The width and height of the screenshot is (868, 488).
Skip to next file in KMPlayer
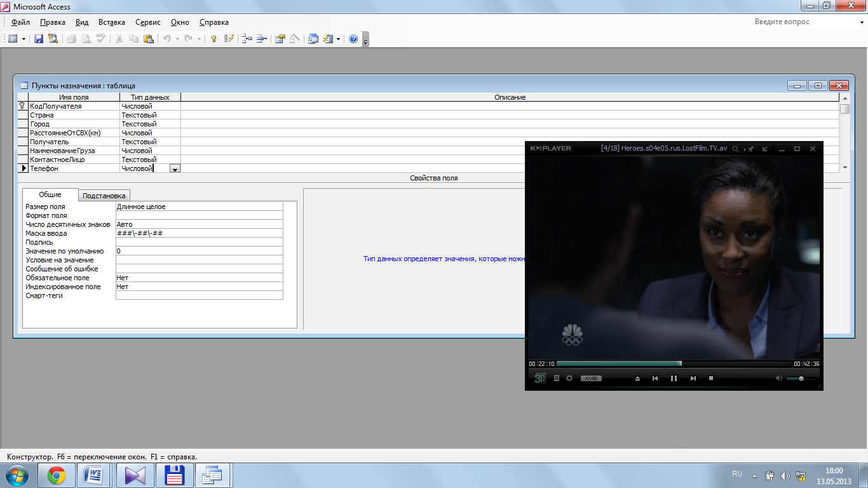tap(693, 378)
